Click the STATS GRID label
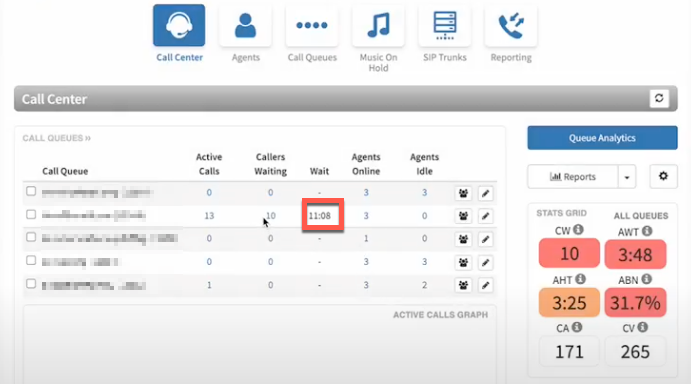The image size is (691, 384). (x=561, y=213)
